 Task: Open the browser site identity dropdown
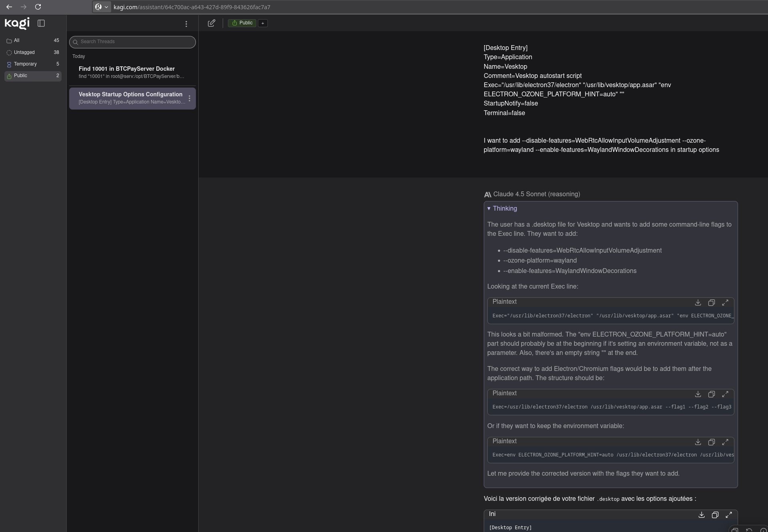pyautogui.click(x=102, y=7)
